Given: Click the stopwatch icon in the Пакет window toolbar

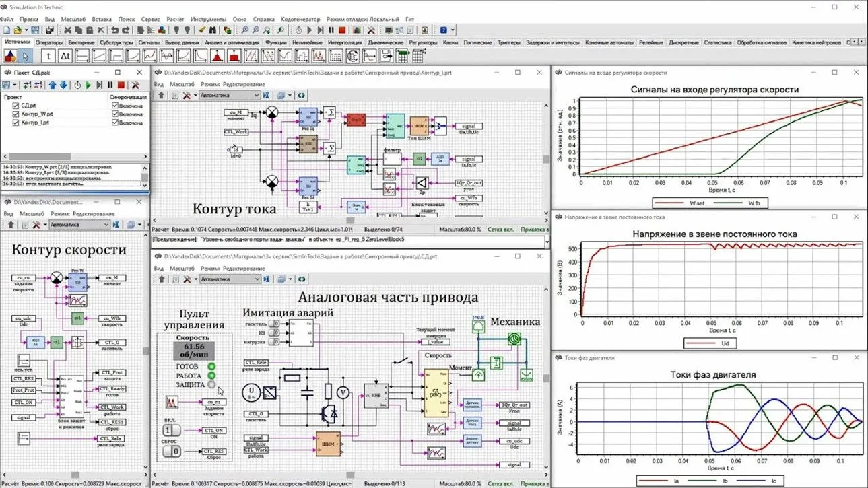Looking at the screenshot, I should [78, 85].
